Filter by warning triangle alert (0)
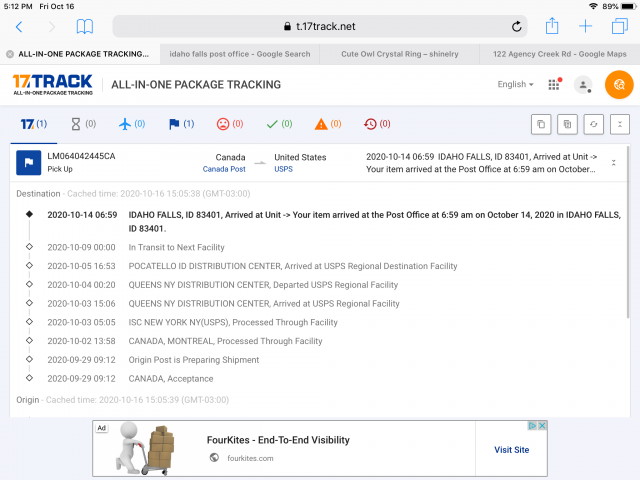Screen dimensions: 640x480 tap(328, 124)
